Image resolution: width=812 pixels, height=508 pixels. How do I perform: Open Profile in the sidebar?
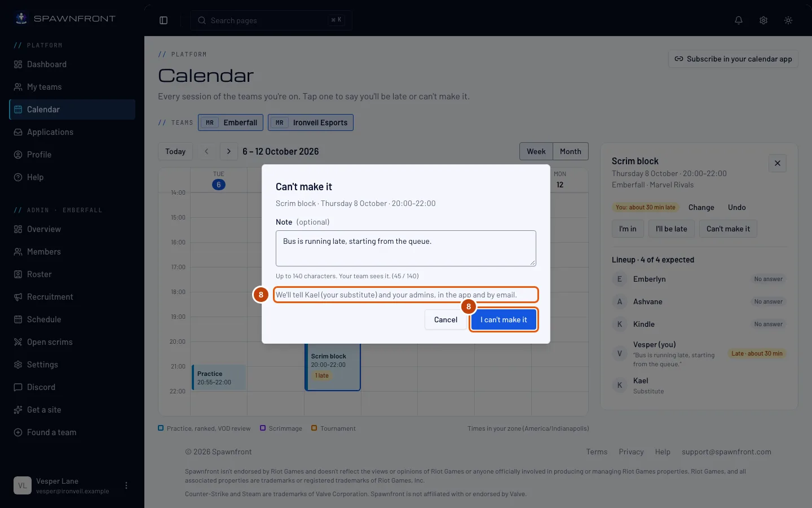click(x=72, y=155)
